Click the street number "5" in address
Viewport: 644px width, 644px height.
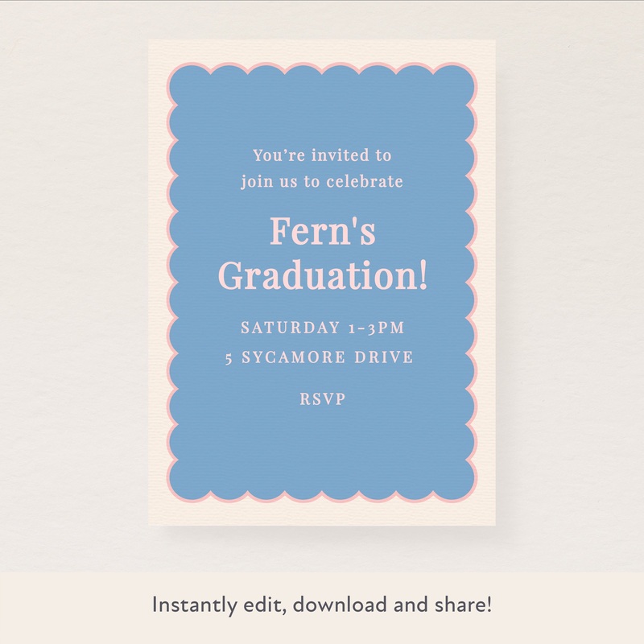pos(229,358)
